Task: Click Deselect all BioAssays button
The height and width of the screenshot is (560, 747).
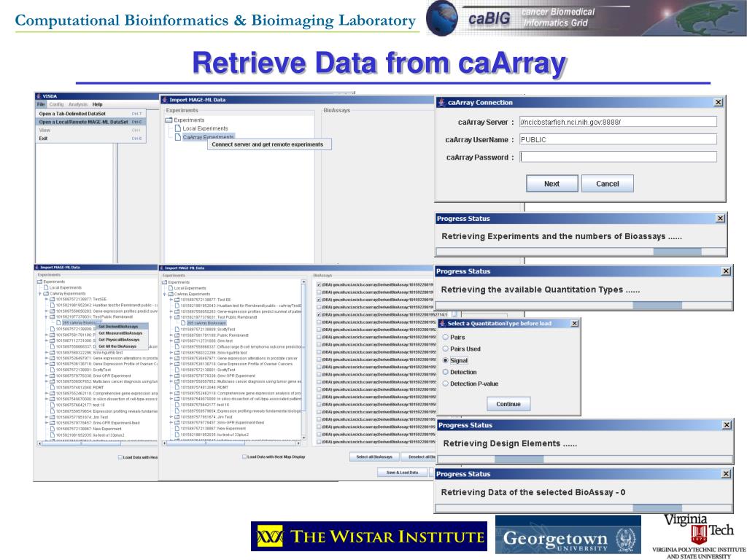Action: coord(419,456)
